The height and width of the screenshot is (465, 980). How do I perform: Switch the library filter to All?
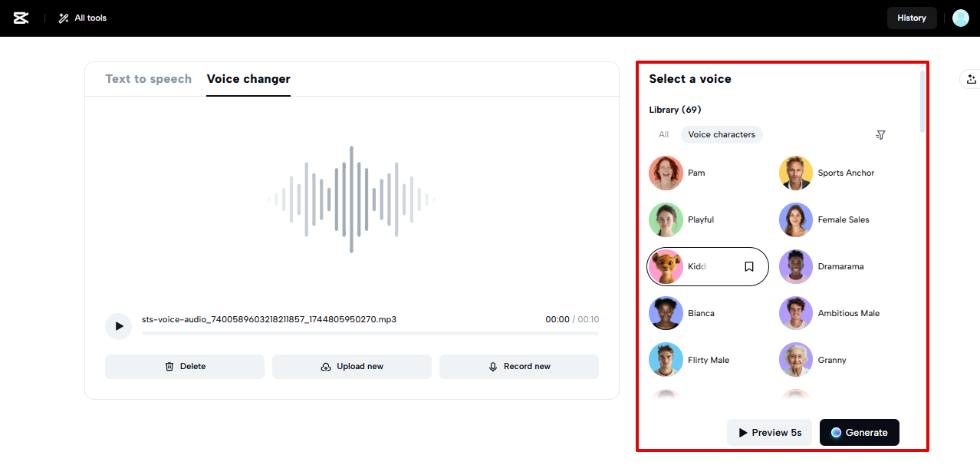(x=663, y=134)
